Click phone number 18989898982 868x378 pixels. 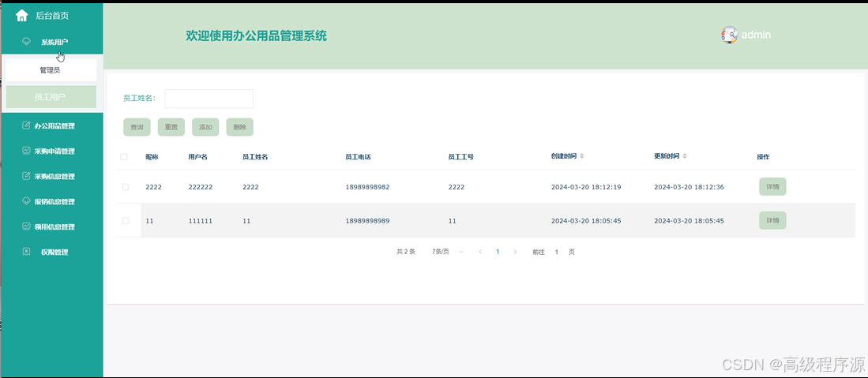coord(367,187)
